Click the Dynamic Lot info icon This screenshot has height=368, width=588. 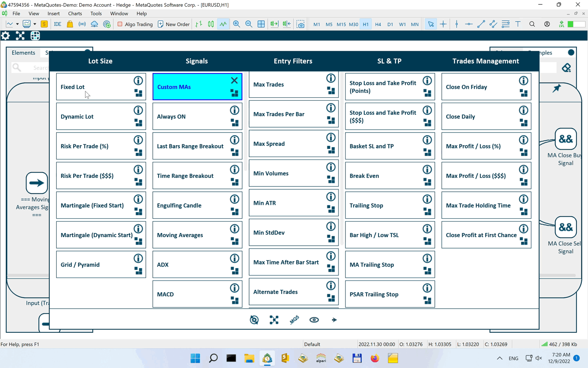pyautogui.click(x=138, y=110)
